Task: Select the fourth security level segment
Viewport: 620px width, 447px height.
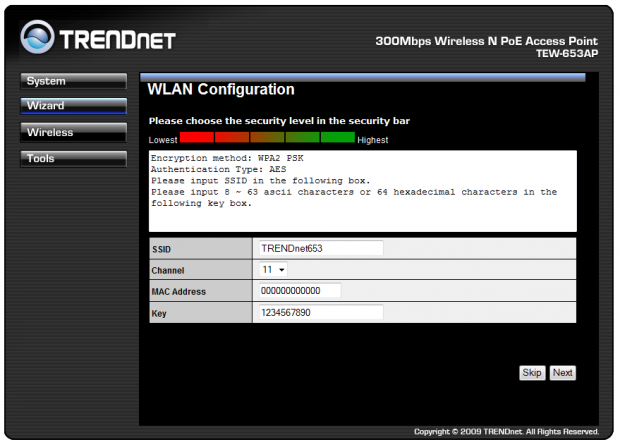Action: click(302, 137)
